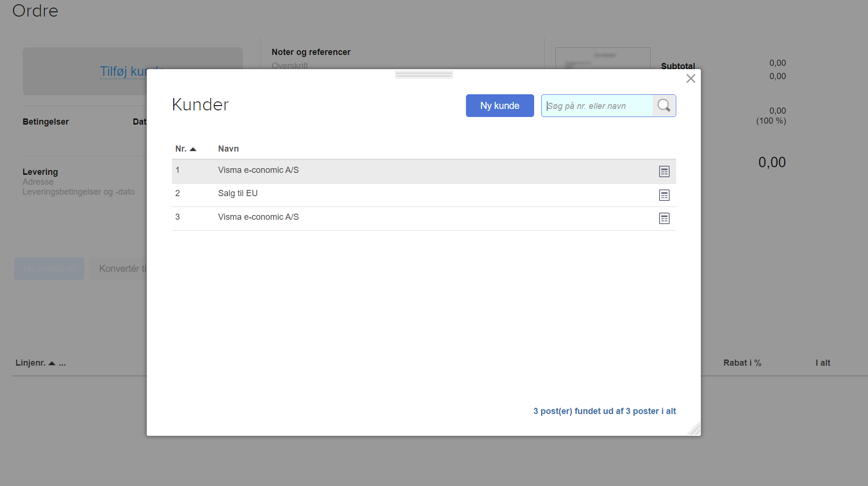
Task: Sort customers by the Navn column
Action: coord(228,149)
